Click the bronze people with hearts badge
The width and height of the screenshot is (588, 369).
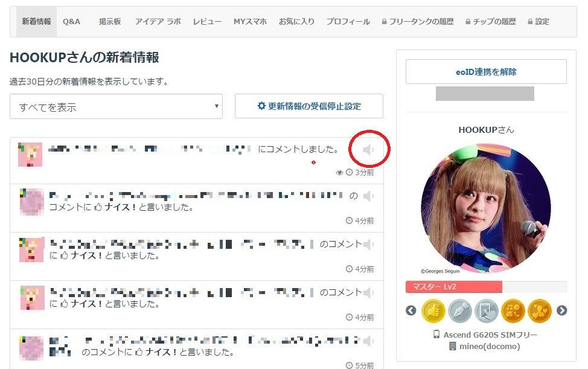click(539, 311)
